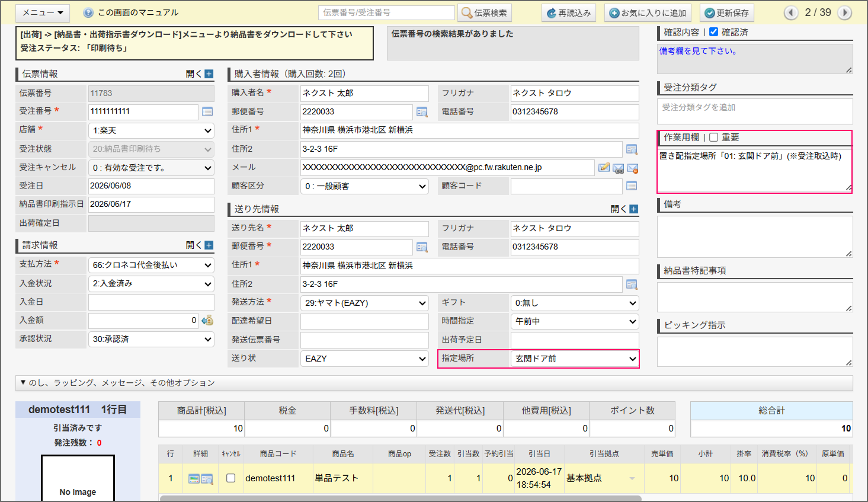Expand のし、ラッピング、メッセージ options section
The height and width of the screenshot is (502, 868).
click(x=434, y=383)
